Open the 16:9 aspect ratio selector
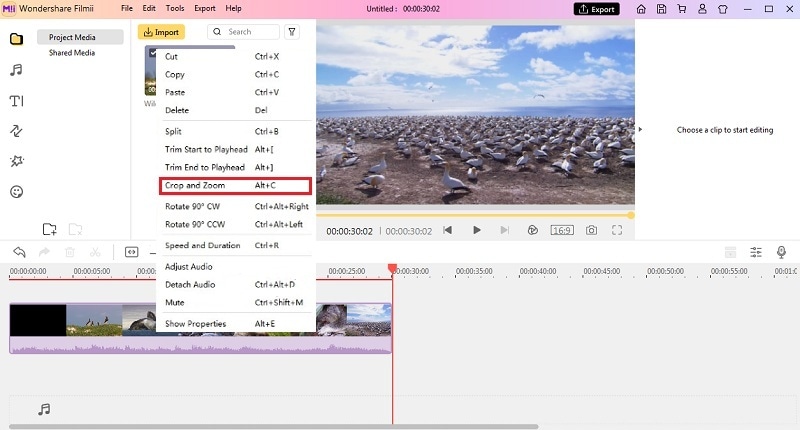 (562, 230)
